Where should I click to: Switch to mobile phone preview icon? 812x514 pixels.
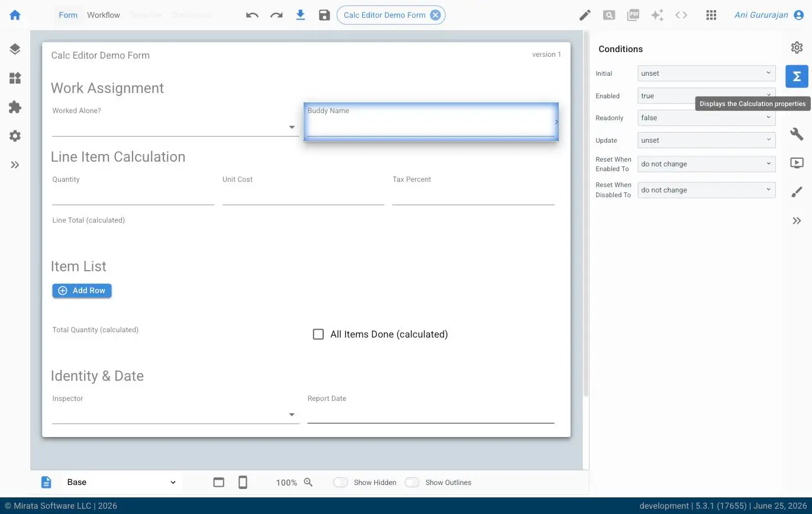point(243,482)
